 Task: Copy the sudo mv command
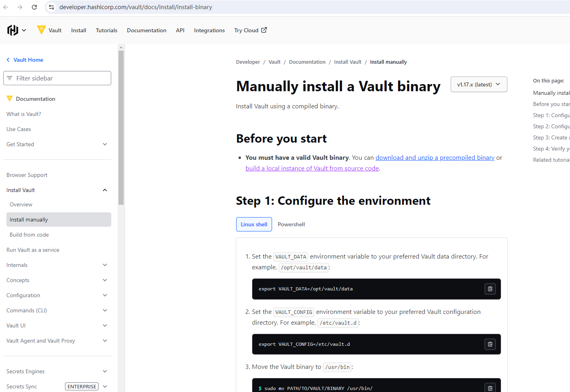[x=490, y=388]
